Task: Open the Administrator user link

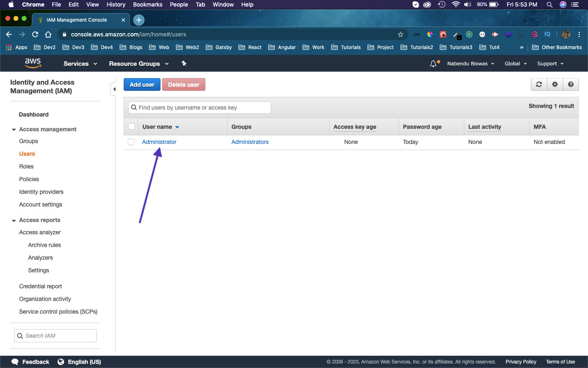Action: point(159,142)
